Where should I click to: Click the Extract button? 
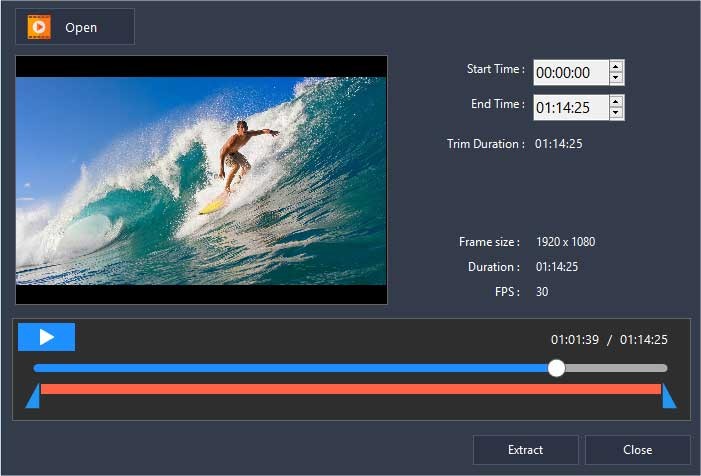(x=526, y=450)
